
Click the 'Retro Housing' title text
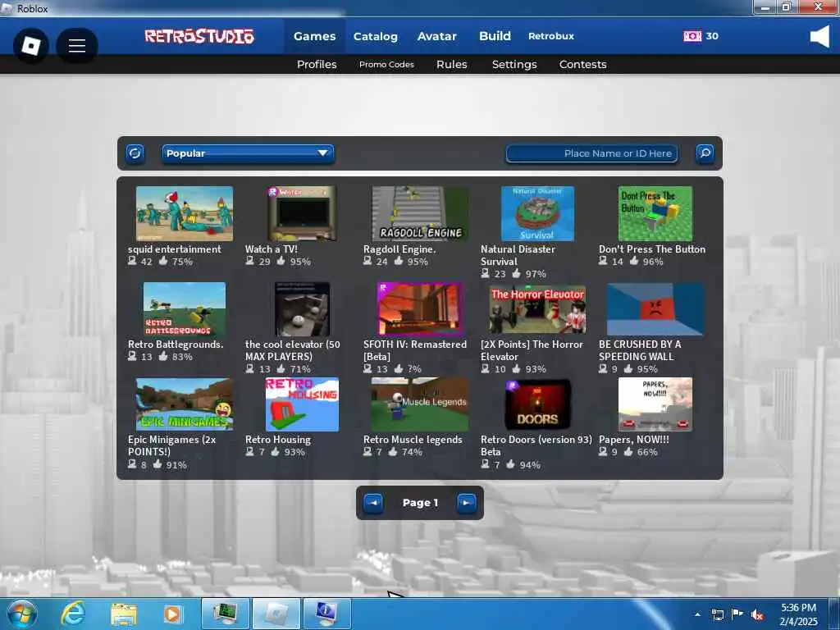(x=277, y=440)
